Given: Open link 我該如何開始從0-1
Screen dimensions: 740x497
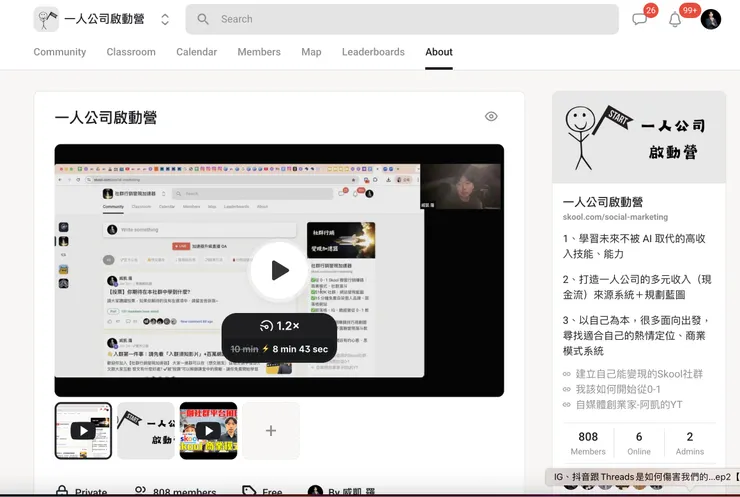Looking at the screenshot, I should [618, 389].
